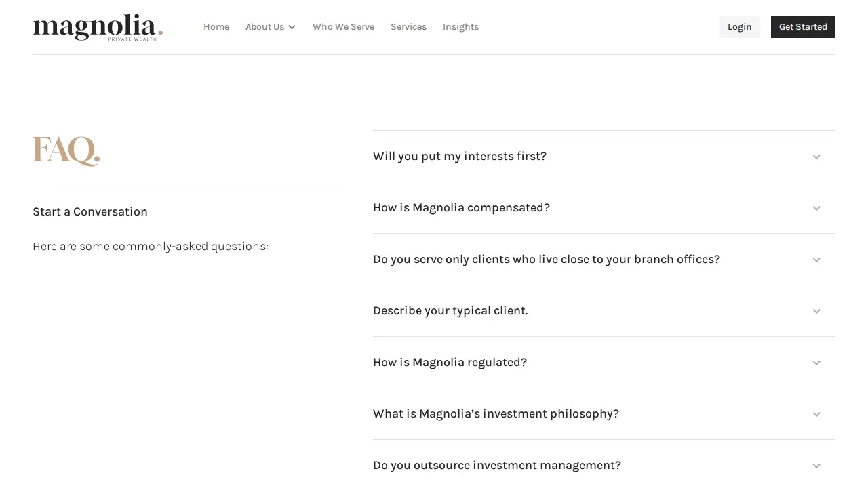Navigate to the Services page
Screen dimensions: 868x488
pos(408,27)
